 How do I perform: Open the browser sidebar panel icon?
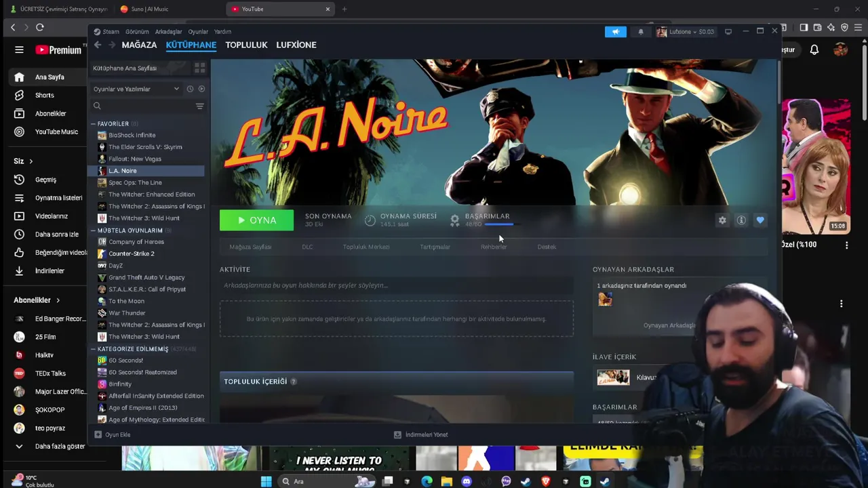(x=804, y=27)
